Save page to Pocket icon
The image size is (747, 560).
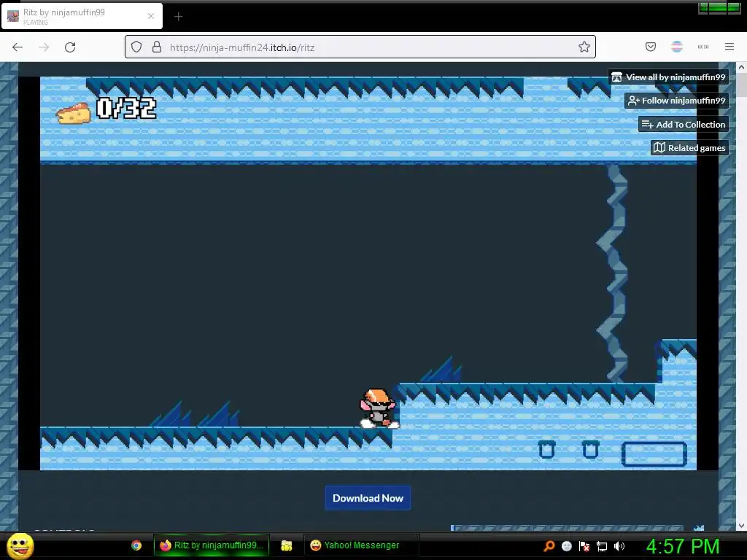click(650, 47)
